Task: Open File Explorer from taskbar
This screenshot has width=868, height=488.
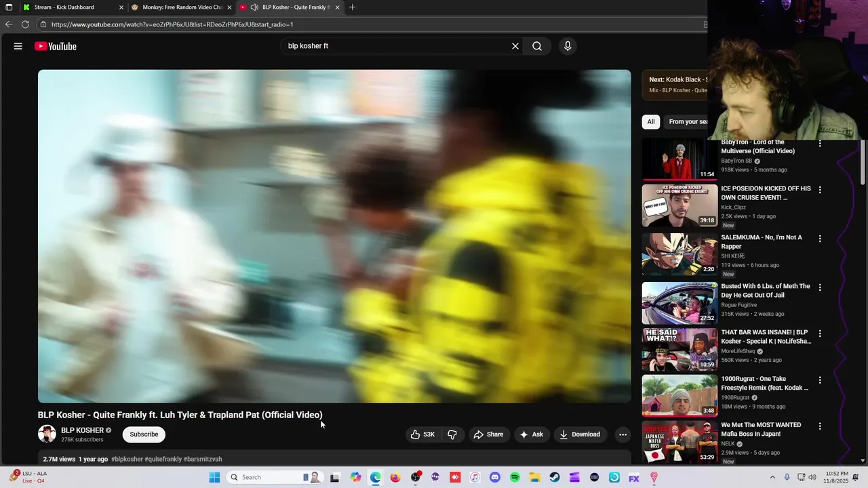Action: 534,477
